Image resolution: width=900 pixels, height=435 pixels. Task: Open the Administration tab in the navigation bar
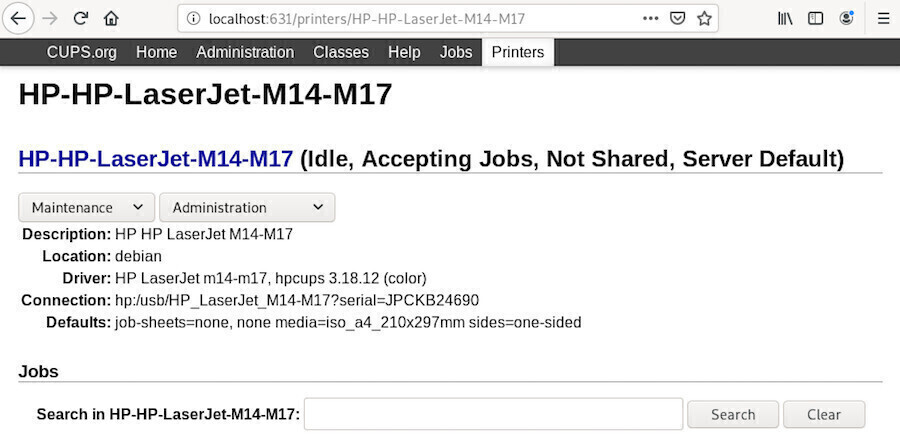click(x=245, y=52)
